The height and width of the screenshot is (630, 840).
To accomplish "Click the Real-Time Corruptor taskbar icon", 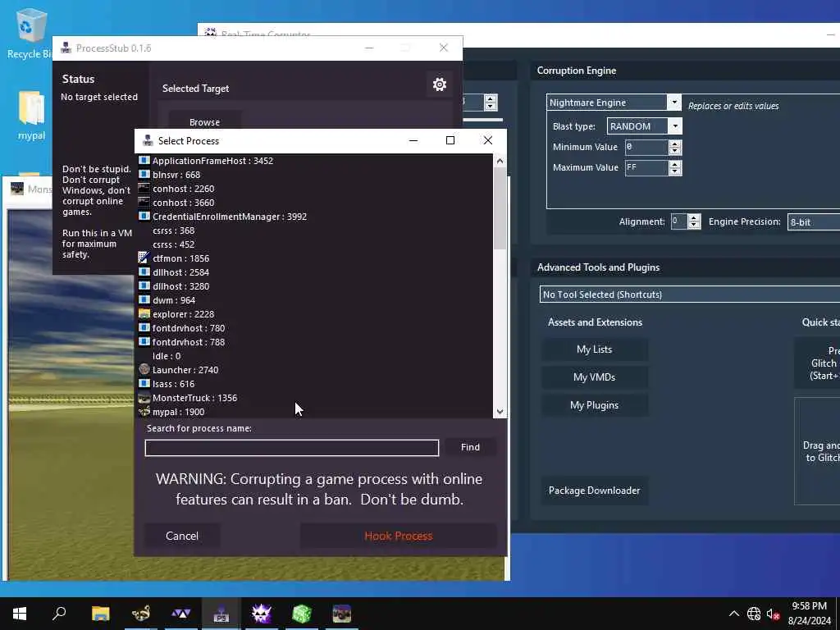I will click(x=262, y=614).
